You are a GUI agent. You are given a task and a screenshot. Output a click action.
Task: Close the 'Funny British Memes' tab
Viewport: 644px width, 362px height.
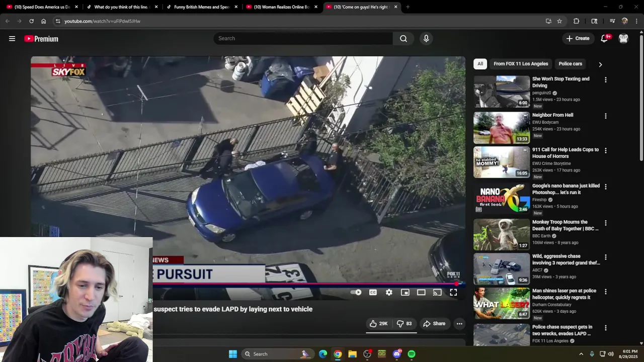click(236, 7)
